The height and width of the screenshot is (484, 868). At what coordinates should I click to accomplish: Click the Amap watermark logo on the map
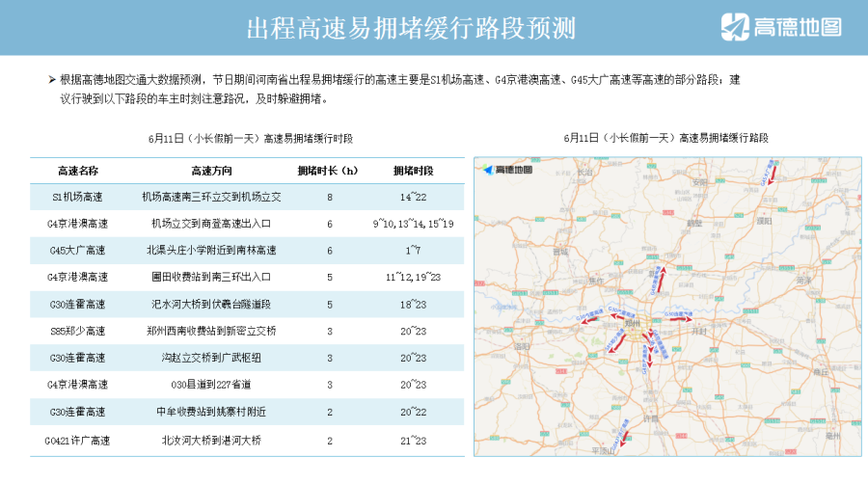click(508, 171)
